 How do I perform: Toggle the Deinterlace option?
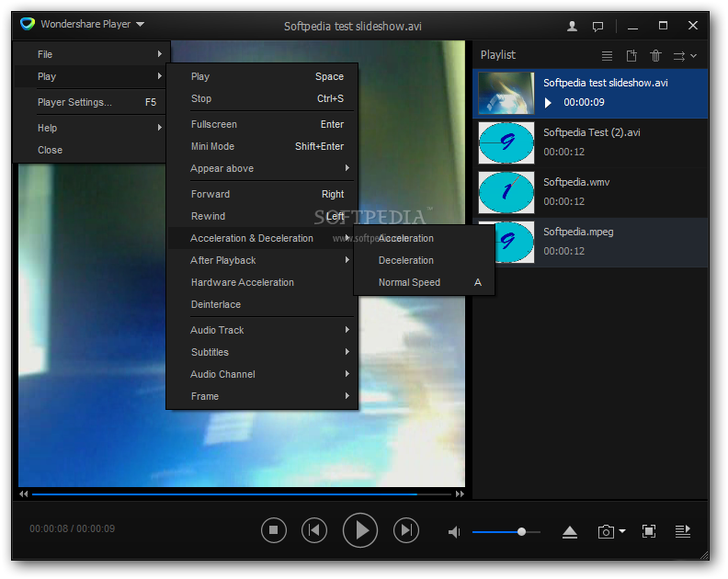coord(263,304)
